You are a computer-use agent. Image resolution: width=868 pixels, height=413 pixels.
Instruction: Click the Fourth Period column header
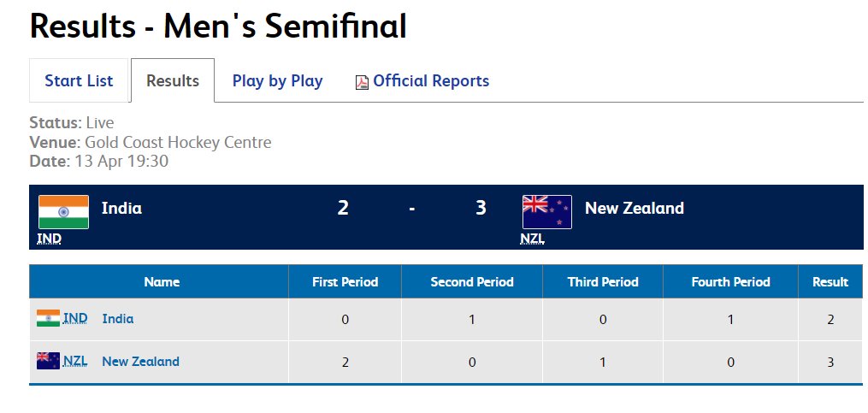[x=730, y=282]
